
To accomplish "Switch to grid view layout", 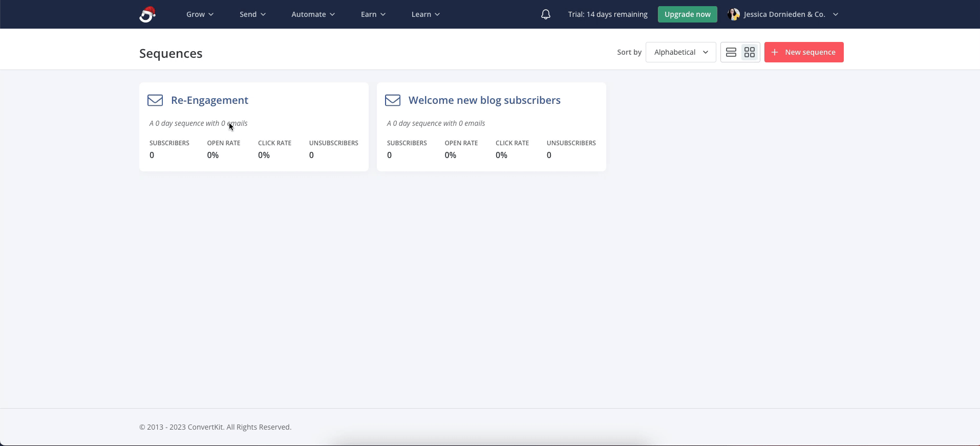I will pos(750,52).
